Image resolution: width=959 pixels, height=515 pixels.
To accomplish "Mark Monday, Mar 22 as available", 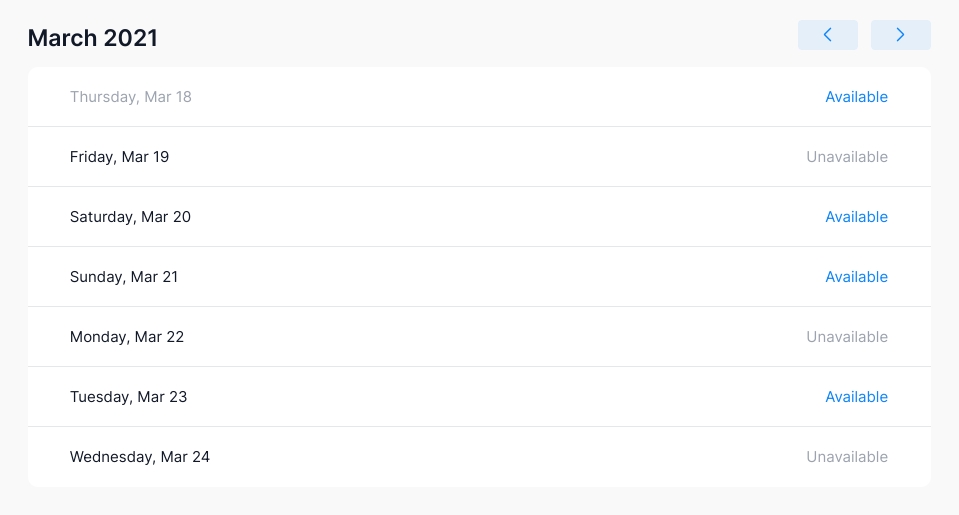I will [x=847, y=337].
